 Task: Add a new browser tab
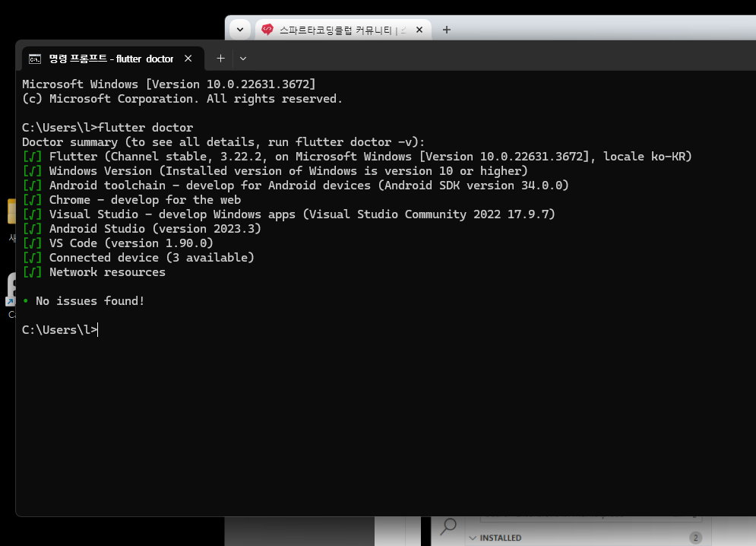447,30
